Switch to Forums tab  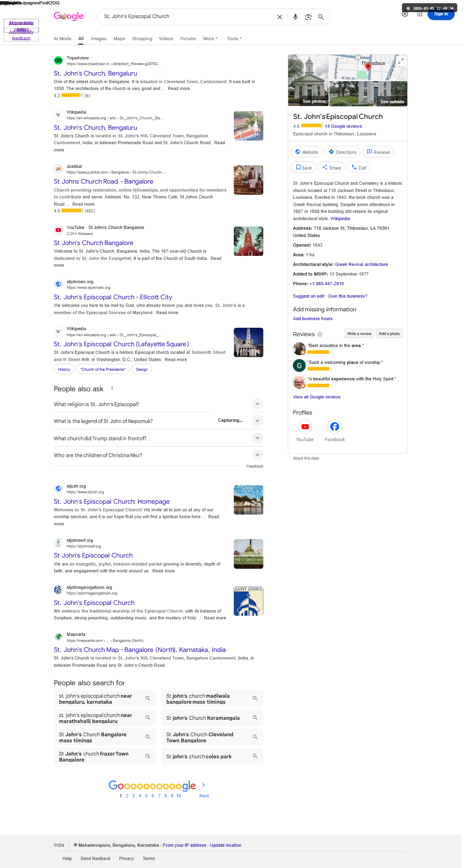tap(188, 39)
